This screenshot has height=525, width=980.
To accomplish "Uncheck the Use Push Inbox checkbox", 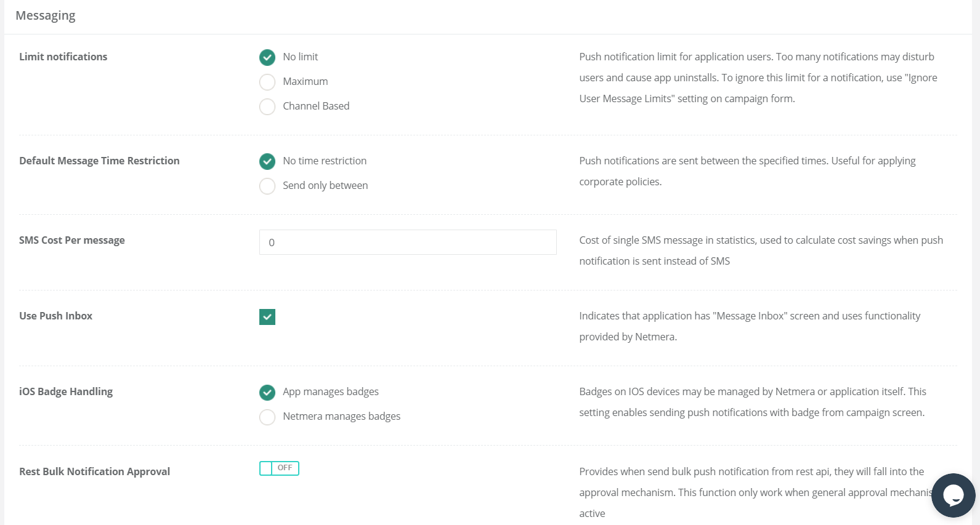I will click(x=267, y=317).
